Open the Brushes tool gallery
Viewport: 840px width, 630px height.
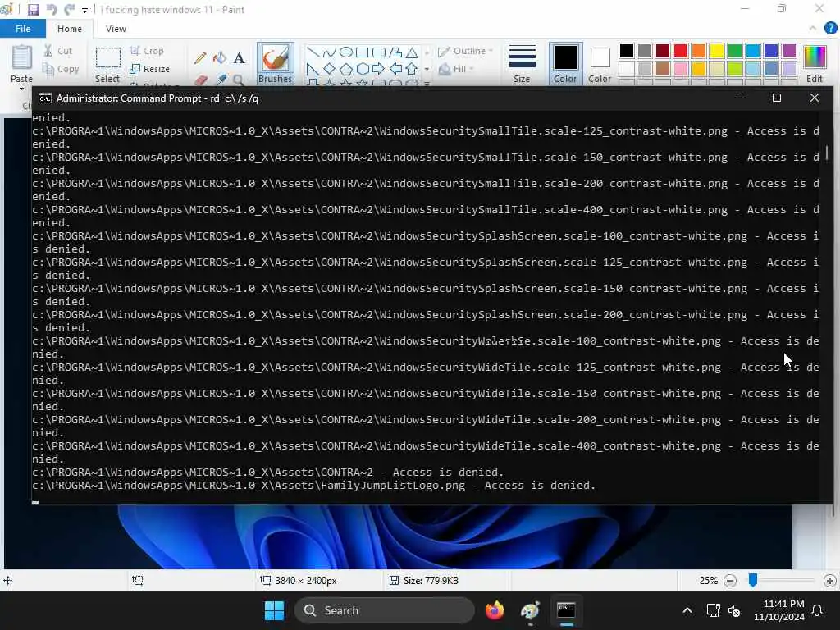(x=276, y=64)
